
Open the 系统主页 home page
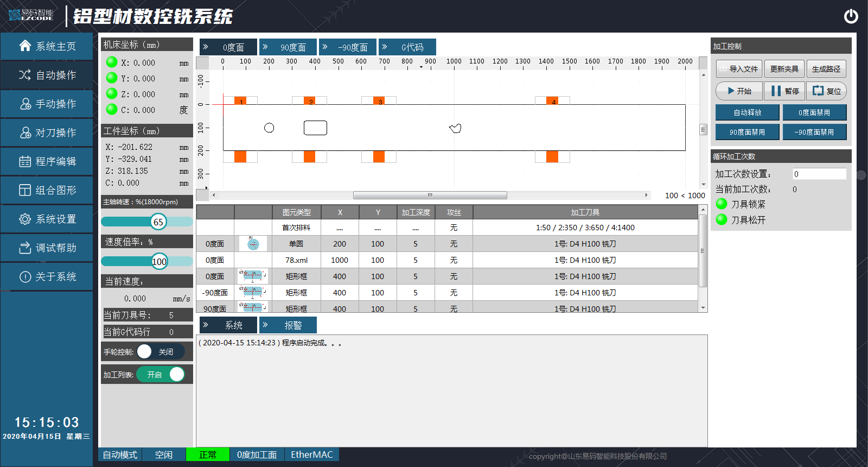point(47,46)
